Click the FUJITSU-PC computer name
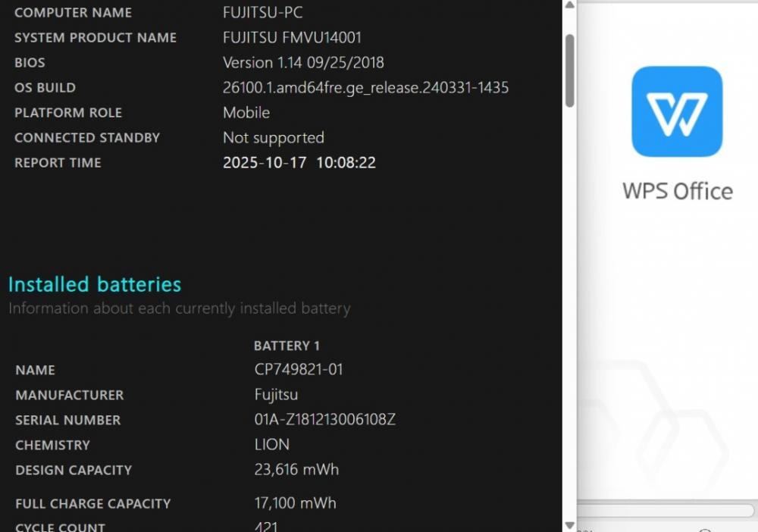Viewport: 758px width, 532px height. click(262, 13)
